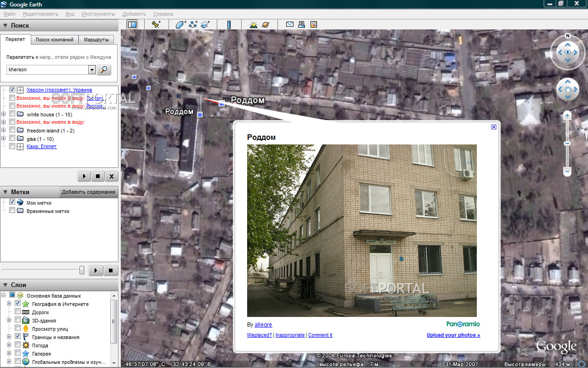
Task: Expand the white house results folder
Action: 4,115
